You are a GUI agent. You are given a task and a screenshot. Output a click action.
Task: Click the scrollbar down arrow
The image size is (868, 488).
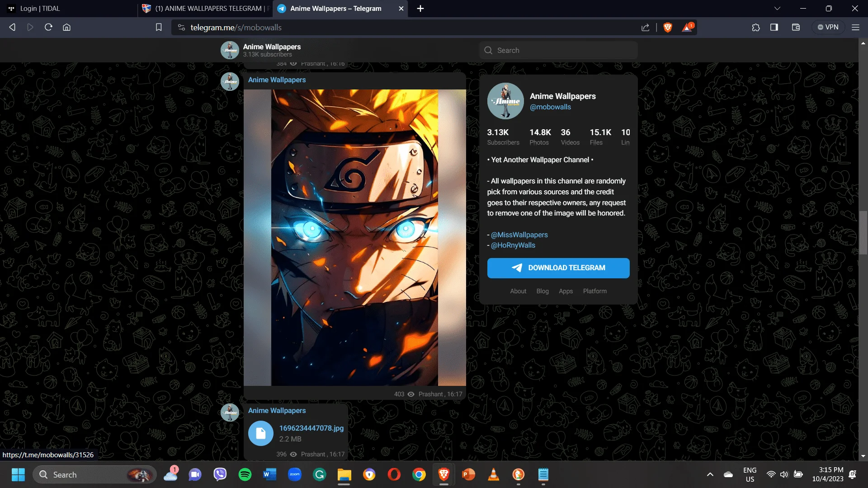(863, 456)
